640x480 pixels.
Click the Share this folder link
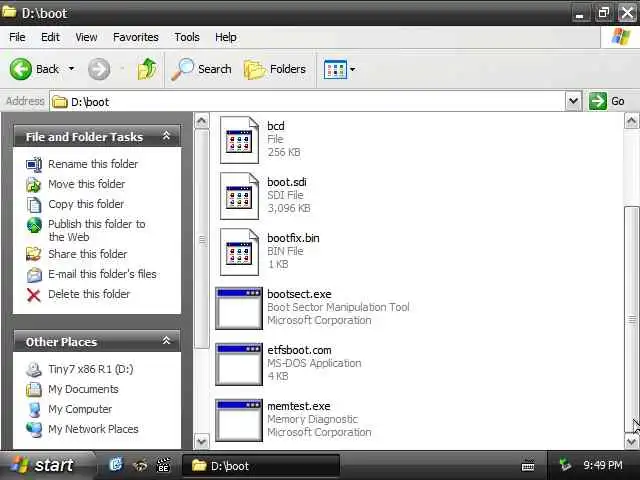[88, 254]
